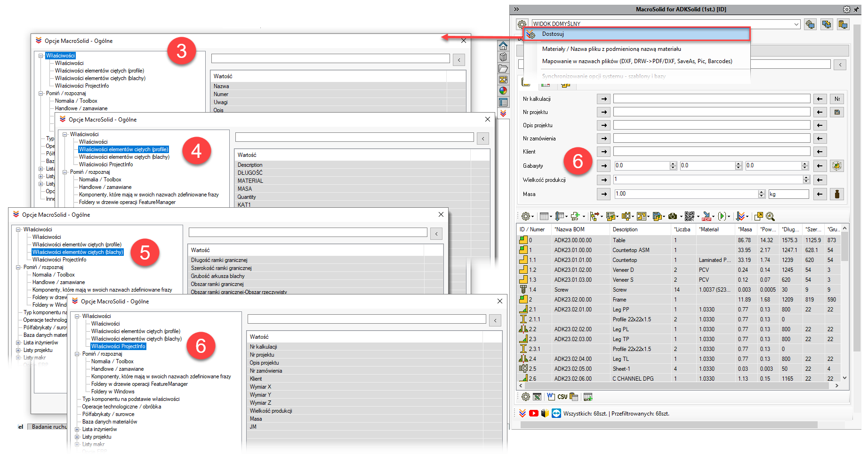Click the gear icon in MacroSolid title bar

[846, 9]
